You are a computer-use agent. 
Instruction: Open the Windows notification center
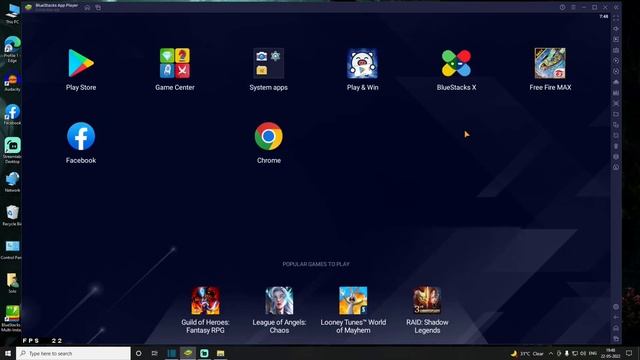[629, 353]
